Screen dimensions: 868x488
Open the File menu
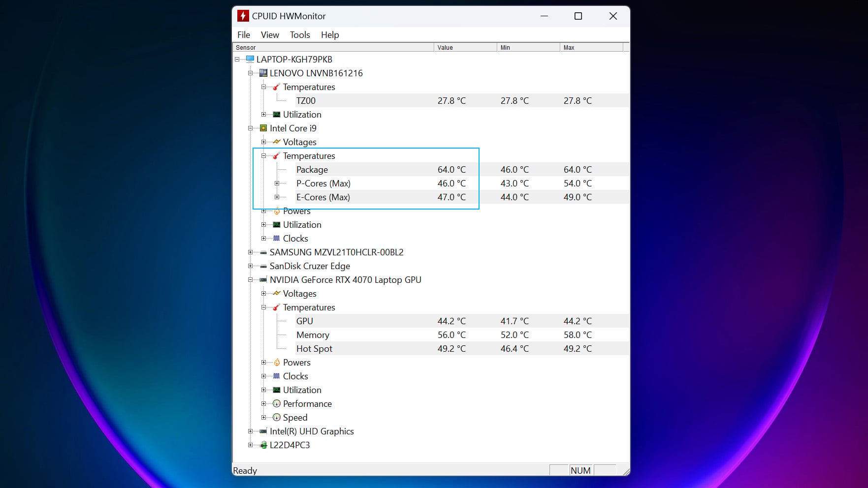pyautogui.click(x=244, y=34)
